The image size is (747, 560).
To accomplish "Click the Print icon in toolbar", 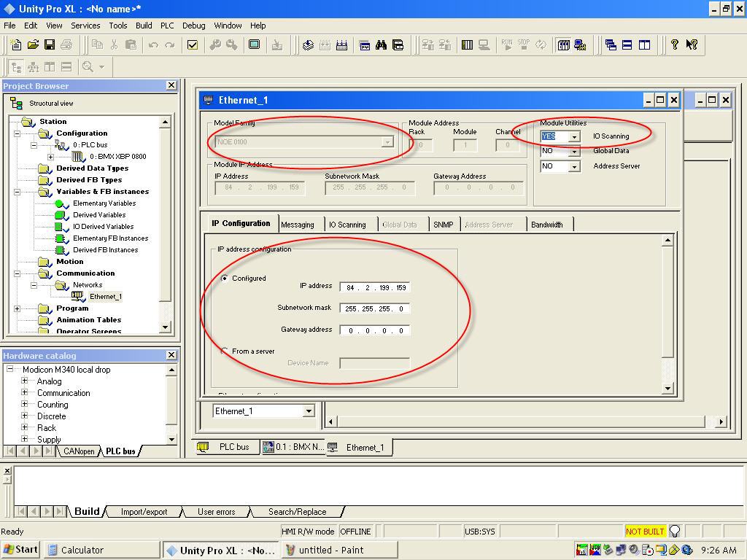I will coord(66,44).
